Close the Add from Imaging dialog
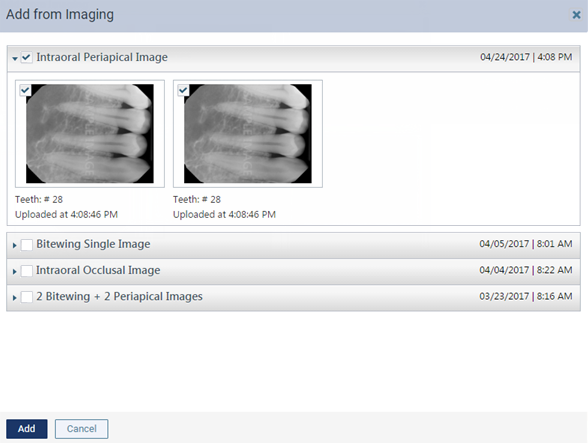 (x=576, y=15)
